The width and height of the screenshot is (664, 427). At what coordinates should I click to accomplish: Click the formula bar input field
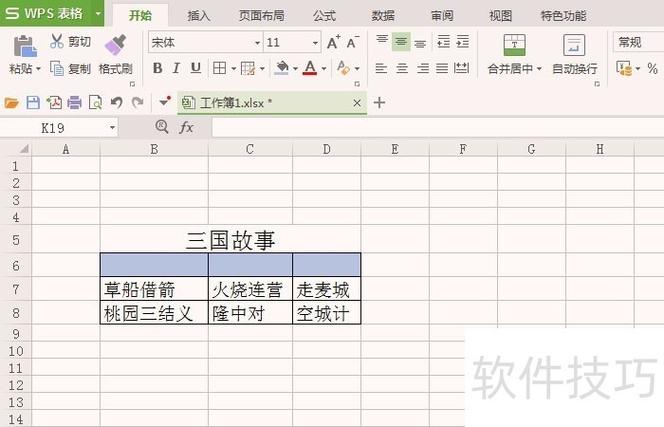[x=438, y=128]
